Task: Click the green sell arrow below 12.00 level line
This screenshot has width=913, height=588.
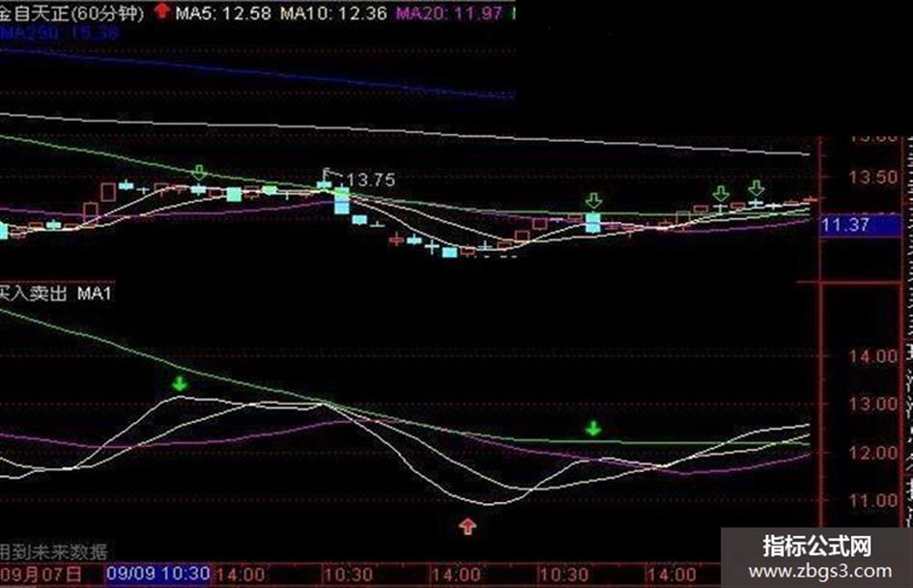Action: (593, 429)
